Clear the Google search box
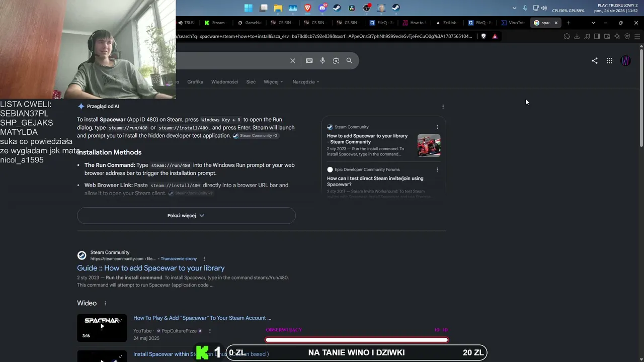 click(x=293, y=61)
